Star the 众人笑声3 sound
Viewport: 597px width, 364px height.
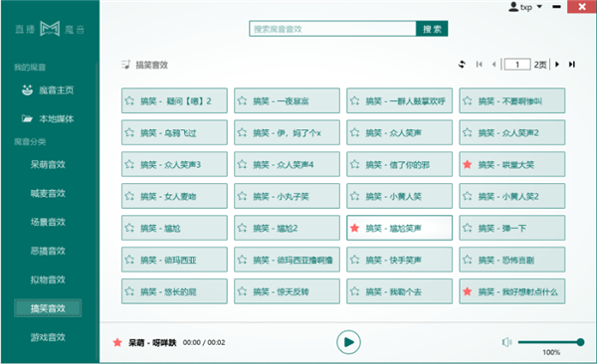tap(129, 164)
